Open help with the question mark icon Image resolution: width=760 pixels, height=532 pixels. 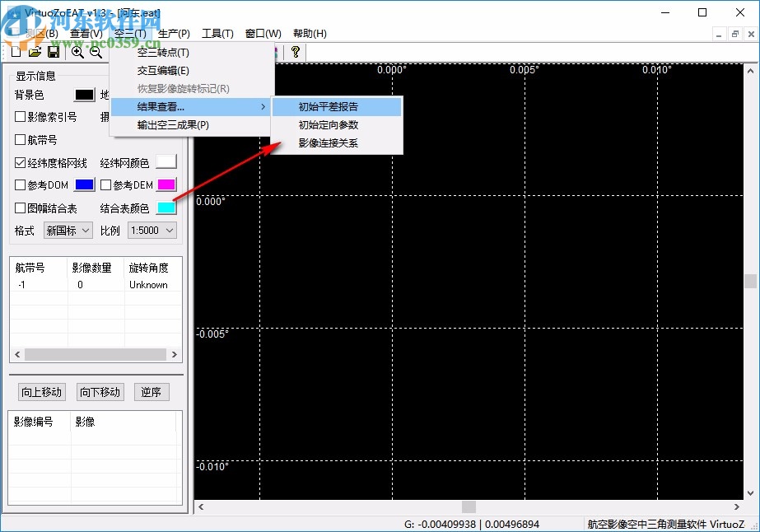point(296,52)
